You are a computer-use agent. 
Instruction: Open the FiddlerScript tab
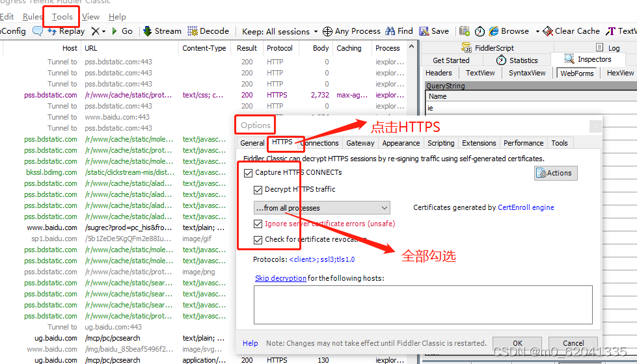point(487,47)
